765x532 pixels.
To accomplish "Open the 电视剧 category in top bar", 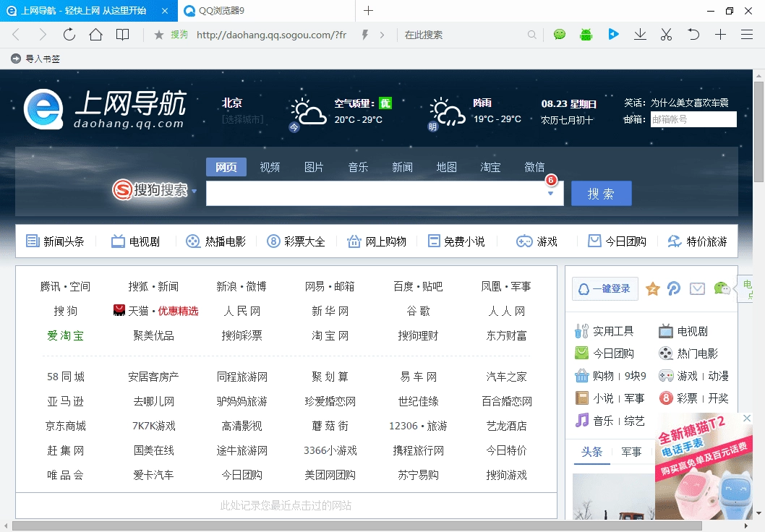I will 136,241.
